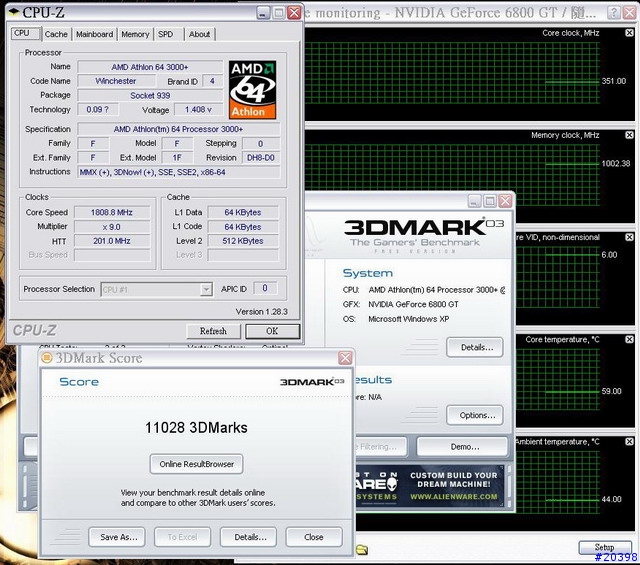Click the Alienware advertisement banner
This screenshot has width=640, height=565.
pyautogui.click(x=429, y=486)
